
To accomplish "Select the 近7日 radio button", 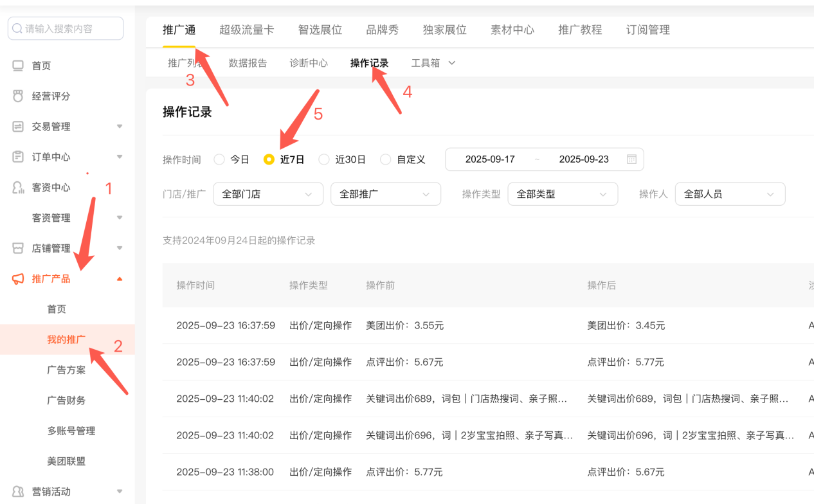I will click(x=269, y=159).
